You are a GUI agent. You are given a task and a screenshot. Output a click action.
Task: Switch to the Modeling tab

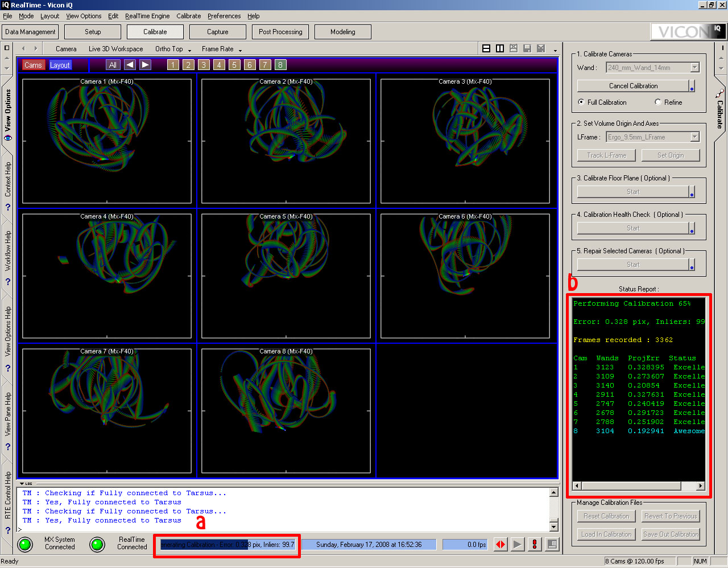(343, 32)
